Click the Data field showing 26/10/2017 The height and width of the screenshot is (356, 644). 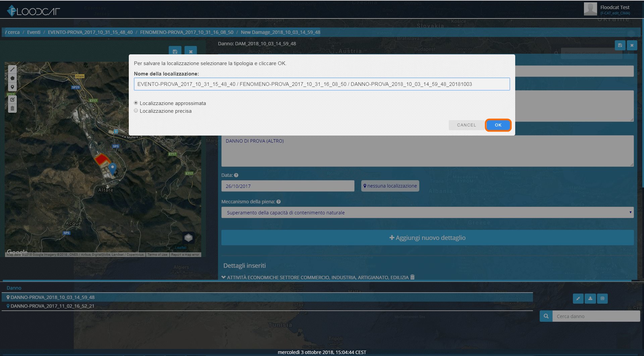(288, 186)
